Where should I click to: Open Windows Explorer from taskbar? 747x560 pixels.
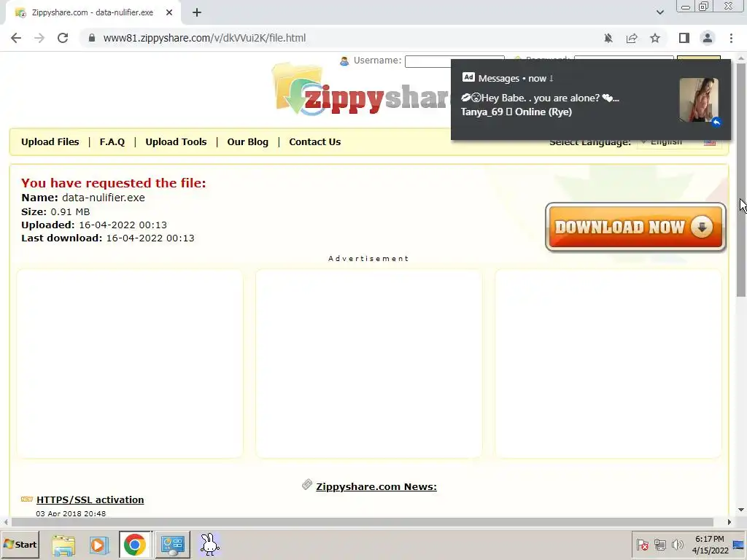coord(63,545)
